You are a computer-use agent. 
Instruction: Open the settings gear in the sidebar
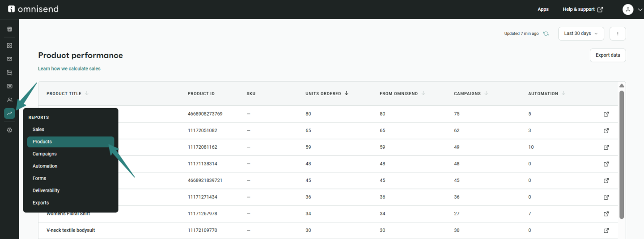point(9,130)
